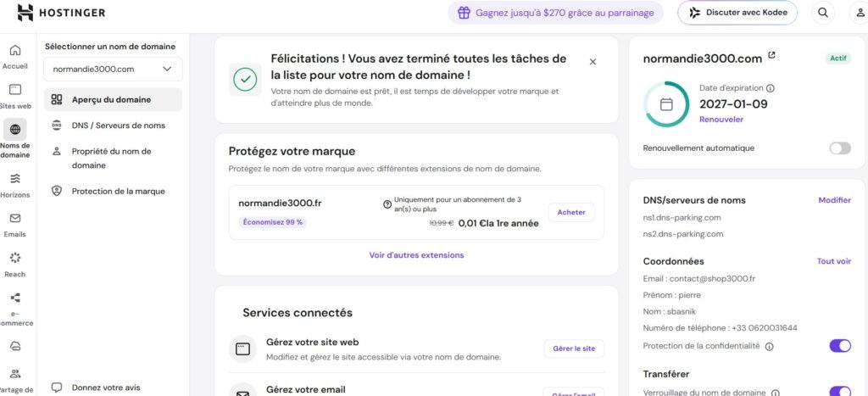Click the search magnifier icon
The height and width of the screenshot is (396, 868).
tap(823, 13)
